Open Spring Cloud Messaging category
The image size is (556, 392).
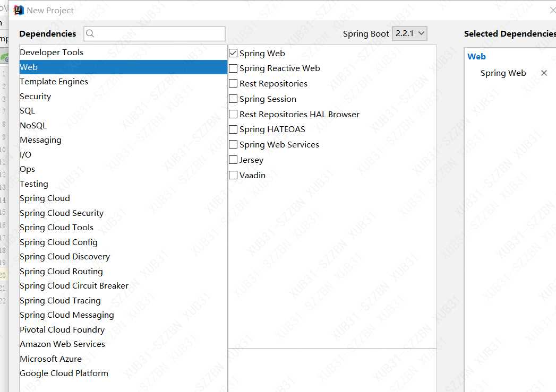(123, 315)
